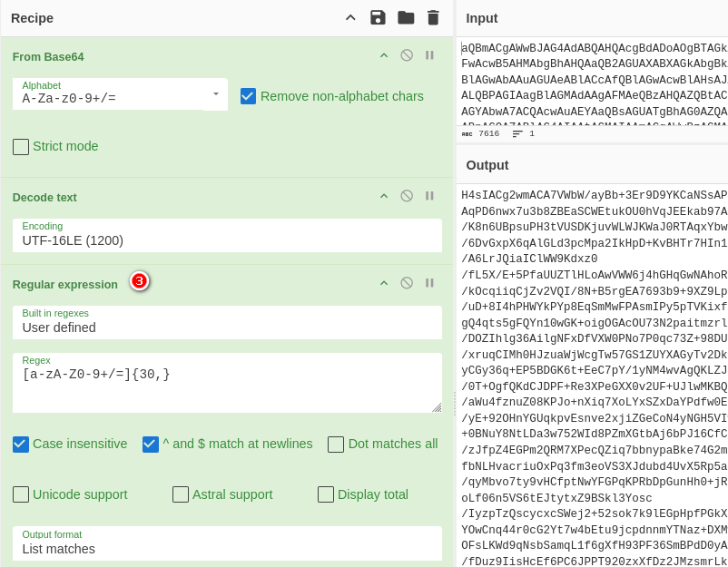Disable the Decode text operation
The width and height of the screenshot is (728, 567).
[407, 196]
